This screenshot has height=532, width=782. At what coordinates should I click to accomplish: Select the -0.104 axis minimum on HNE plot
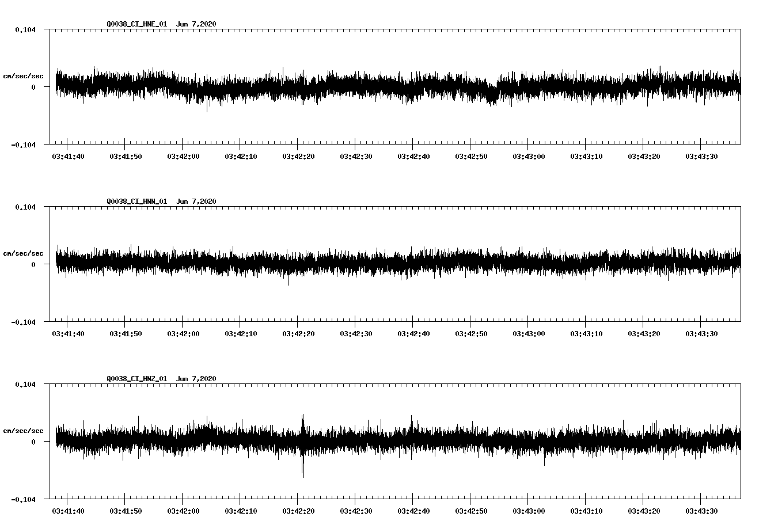[x=23, y=145]
